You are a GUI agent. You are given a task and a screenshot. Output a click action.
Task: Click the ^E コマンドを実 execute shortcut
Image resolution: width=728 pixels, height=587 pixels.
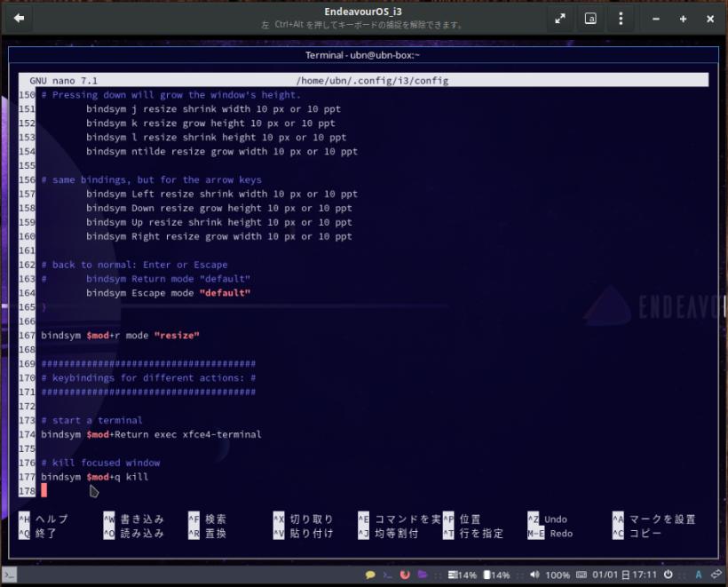(400, 519)
